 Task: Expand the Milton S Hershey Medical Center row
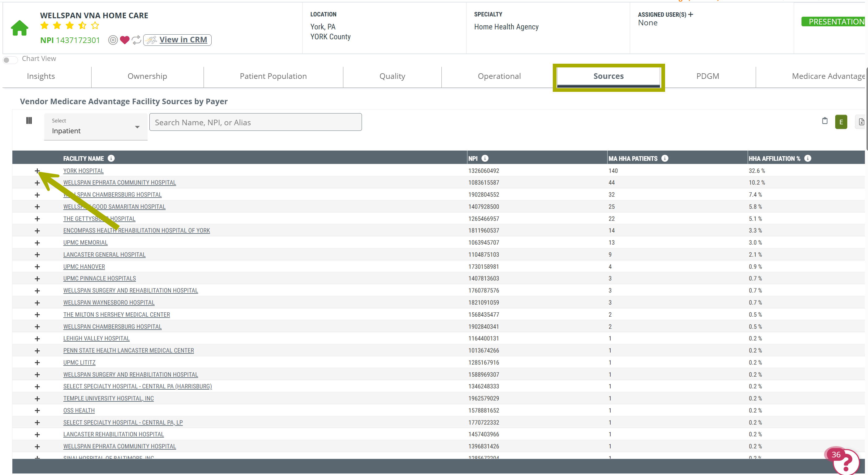click(37, 315)
